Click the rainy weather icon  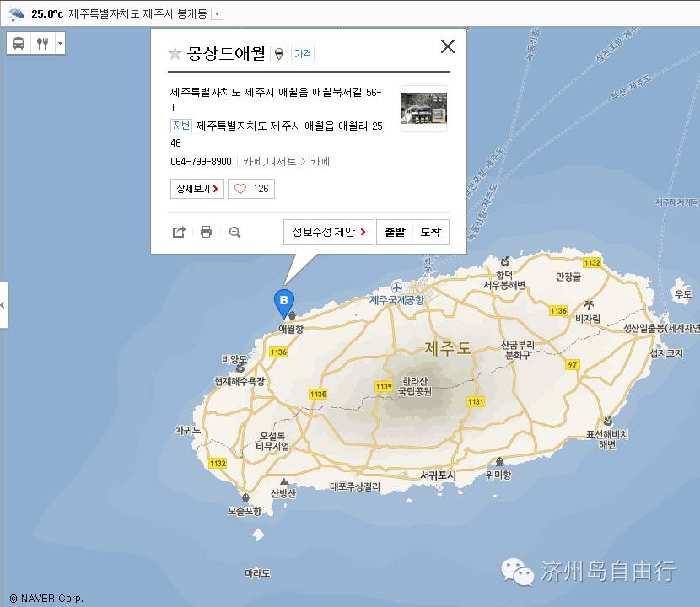(x=16, y=13)
